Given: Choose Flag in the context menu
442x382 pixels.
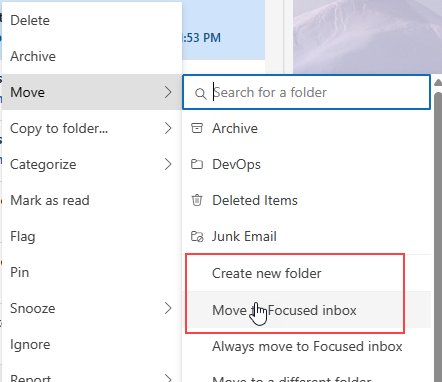Looking at the screenshot, I should tap(92, 236).
